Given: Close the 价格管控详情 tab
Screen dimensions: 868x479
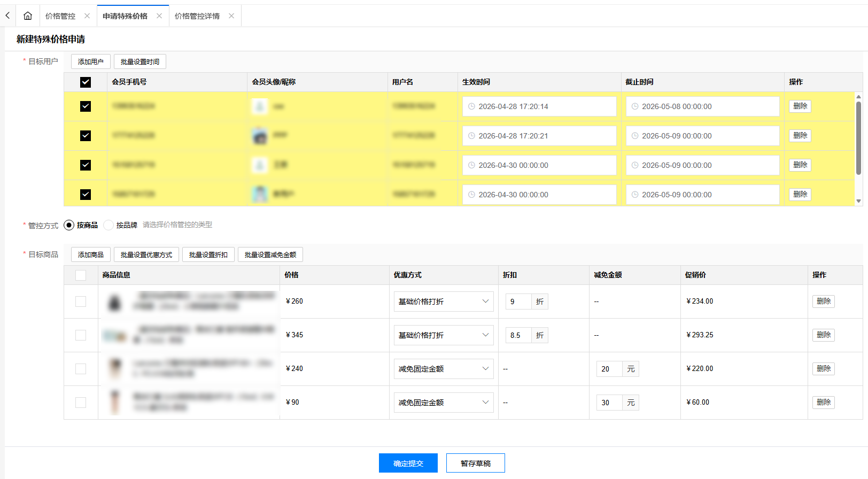Looking at the screenshot, I should click(231, 16).
